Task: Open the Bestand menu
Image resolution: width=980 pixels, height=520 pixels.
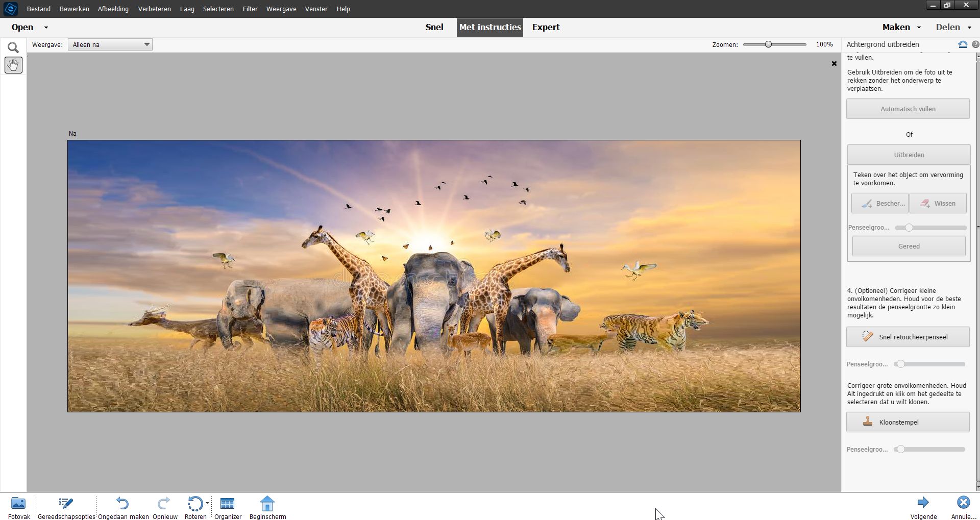Action: [39, 9]
